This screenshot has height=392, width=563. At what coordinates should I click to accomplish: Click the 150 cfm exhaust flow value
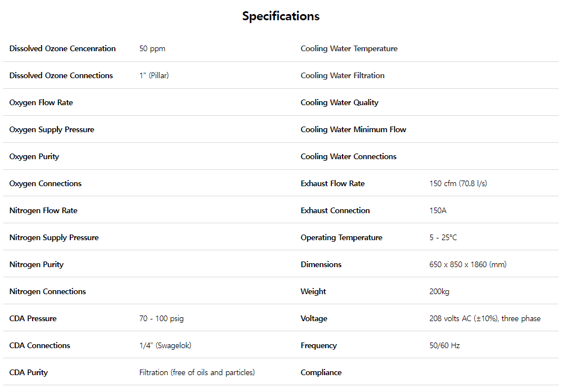pyautogui.click(x=458, y=184)
